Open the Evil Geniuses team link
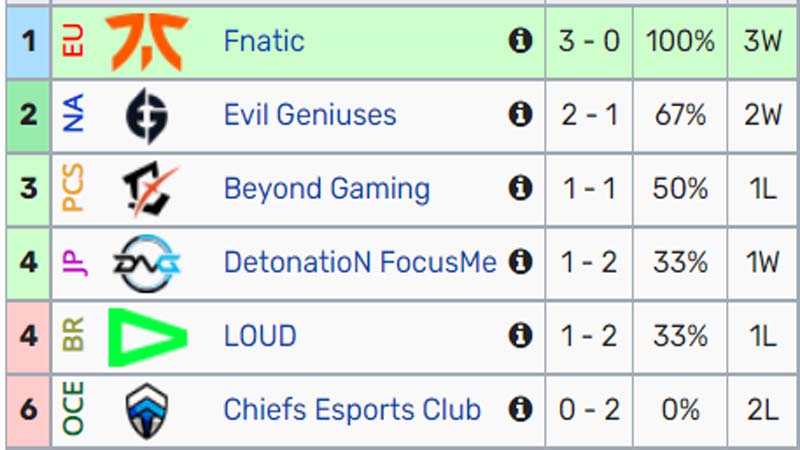Screen dimensions: 800x450 pyautogui.click(x=310, y=114)
